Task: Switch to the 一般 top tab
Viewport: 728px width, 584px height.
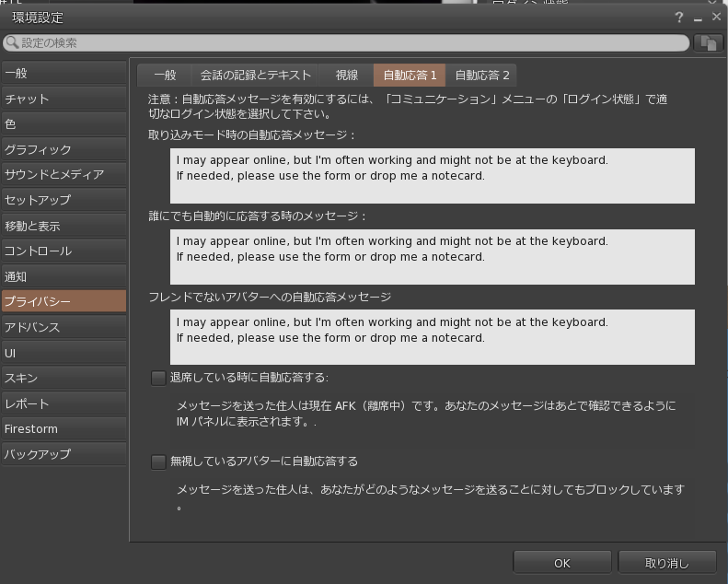Action: click(165, 76)
